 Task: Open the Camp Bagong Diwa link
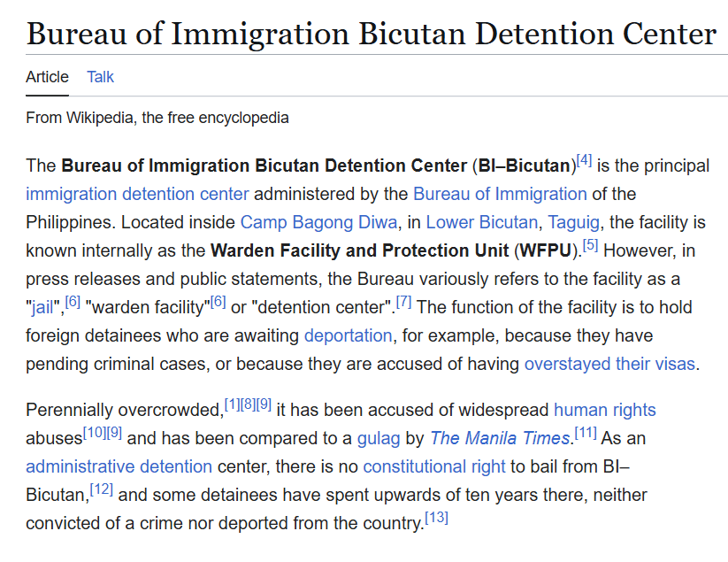[x=319, y=222]
